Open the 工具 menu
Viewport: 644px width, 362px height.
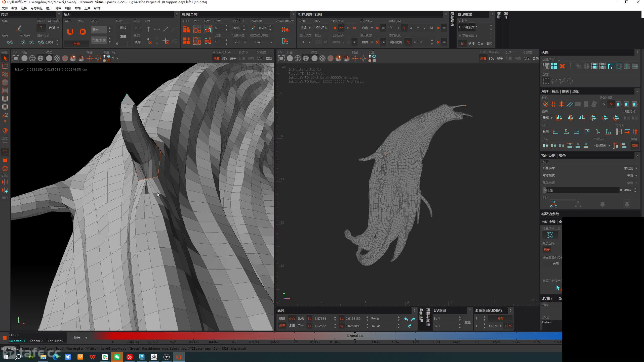click(x=87, y=8)
